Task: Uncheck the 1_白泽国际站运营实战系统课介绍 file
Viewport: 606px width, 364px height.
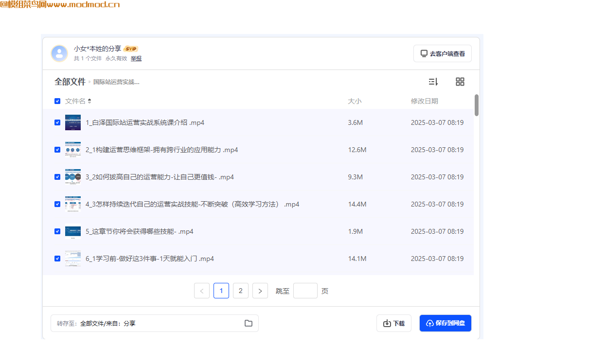Action: point(57,122)
